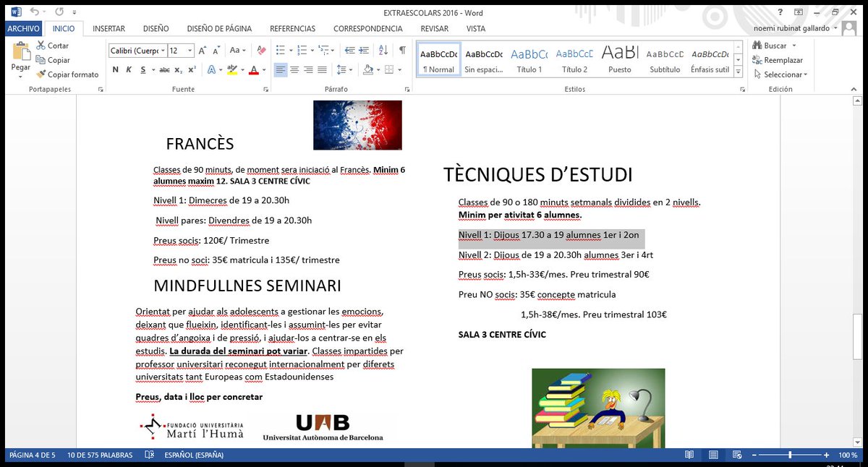Apply the Subtítulo style

tap(665, 59)
